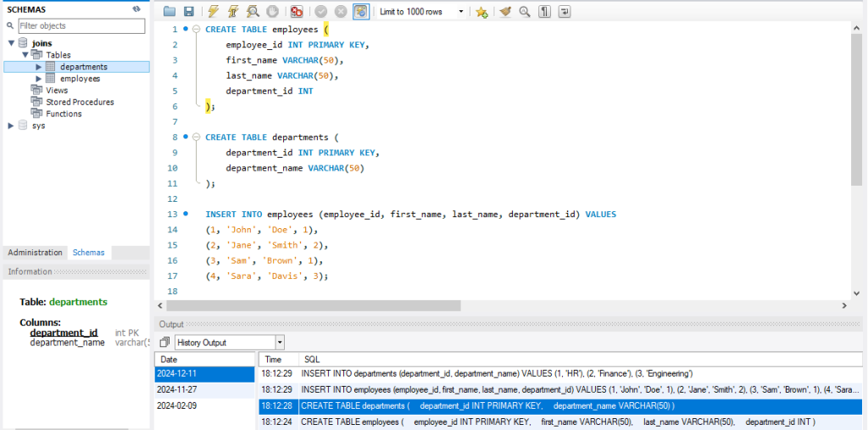Select history date 2024-02-09
This screenshot has height=430, width=868.
pyautogui.click(x=204, y=406)
